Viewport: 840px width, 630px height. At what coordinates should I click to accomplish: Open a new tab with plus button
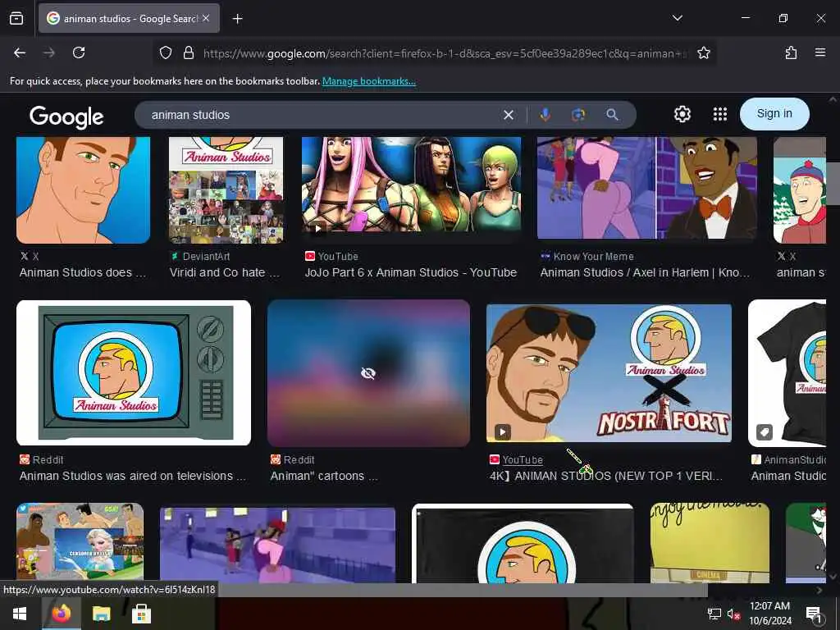pyautogui.click(x=237, y=19)
